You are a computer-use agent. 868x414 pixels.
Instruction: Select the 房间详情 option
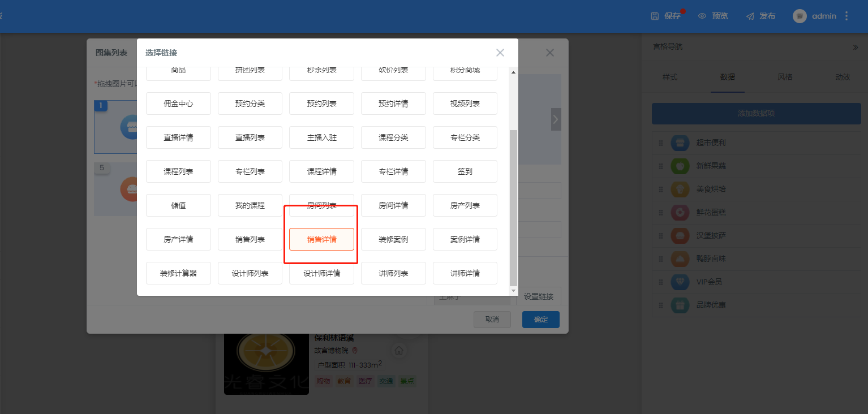(x=393, y=205)
